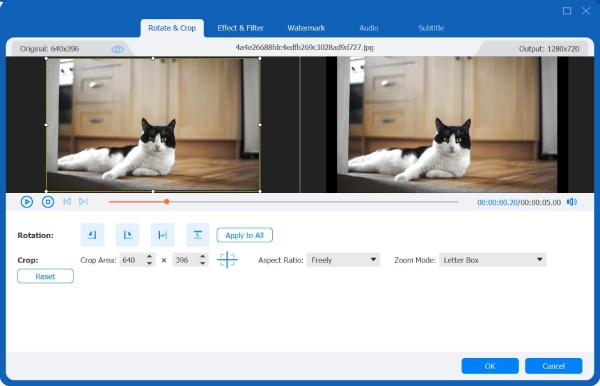Switch to the Rotate & Crop tab
This screenshot has width=600, height=386.
(172, 28)
